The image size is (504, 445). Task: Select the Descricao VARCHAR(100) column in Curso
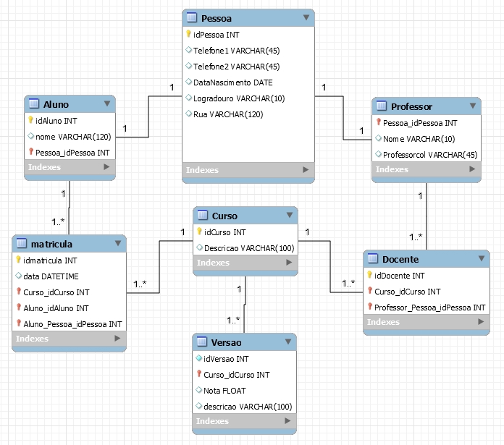tap(248, 247)
